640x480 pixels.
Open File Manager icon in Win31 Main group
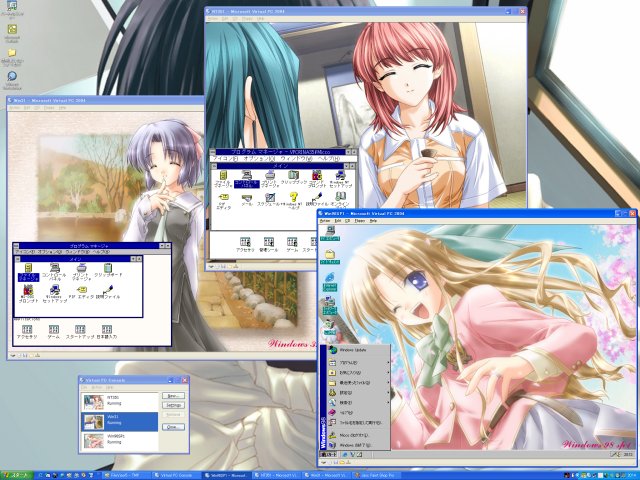coord(28,272)
